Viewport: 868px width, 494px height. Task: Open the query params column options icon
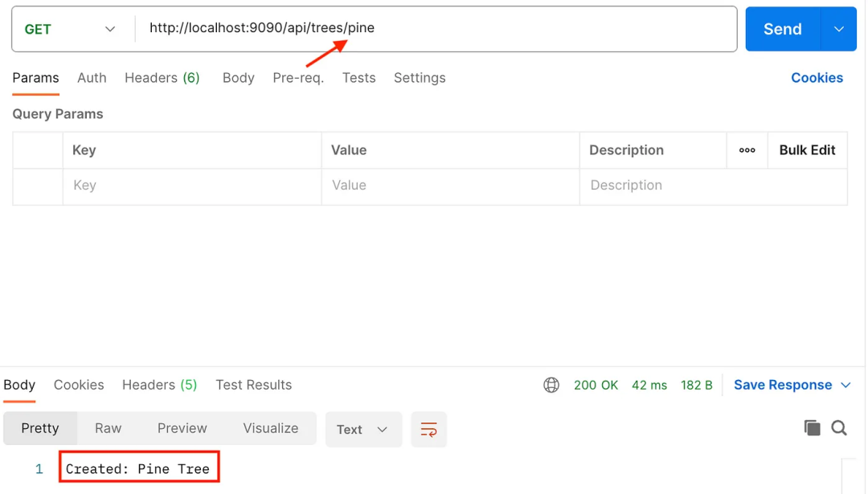[x=747, y=150]
